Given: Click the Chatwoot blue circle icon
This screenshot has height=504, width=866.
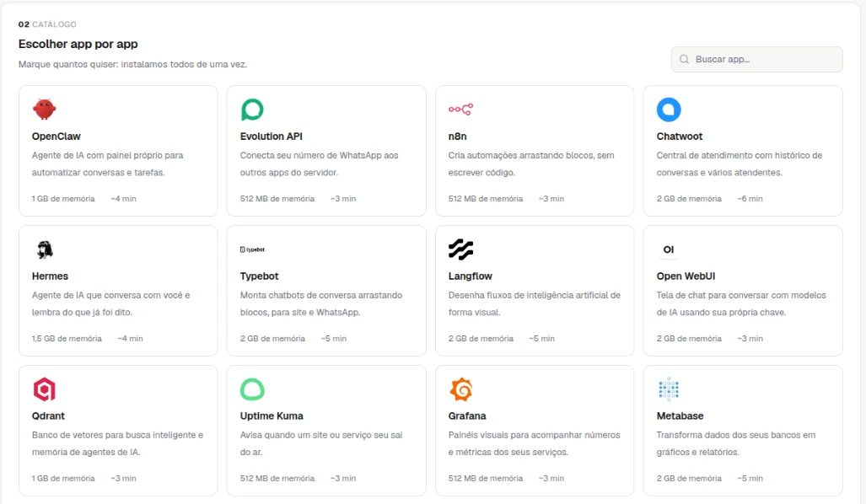Looking at the screenshot, I should (669, 110).
